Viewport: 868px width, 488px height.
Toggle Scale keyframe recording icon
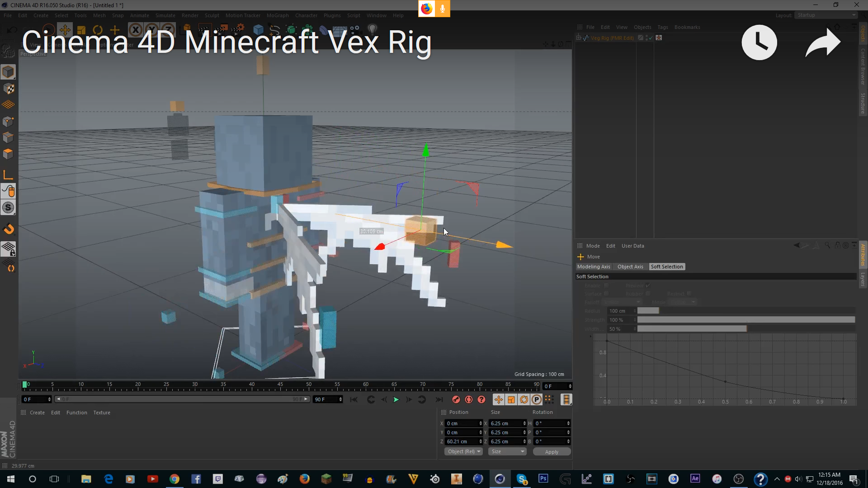(x=511, y=399)
